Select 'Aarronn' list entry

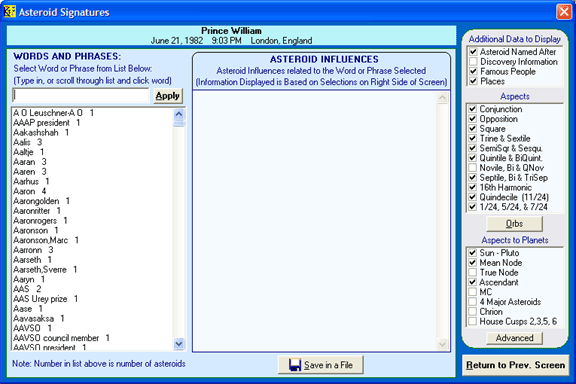(92, 250)
